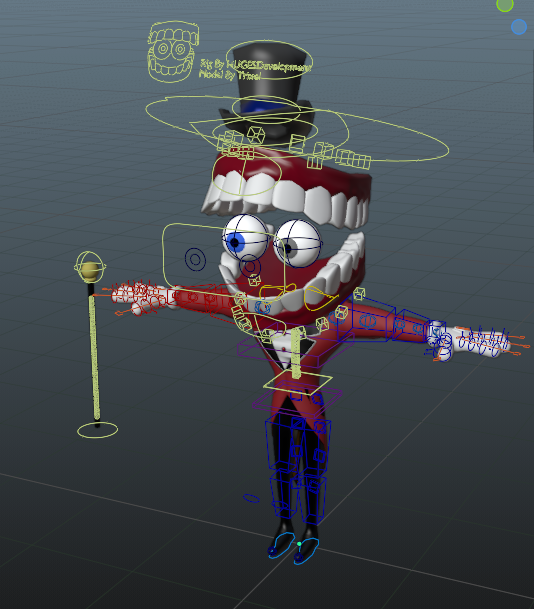Select the ellipse control at the cane base

point(97,430)
